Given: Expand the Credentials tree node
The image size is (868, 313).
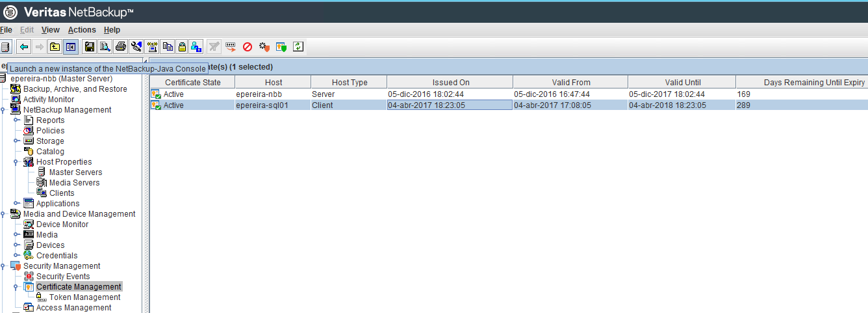Looking at the screenshot, I should pos(16,256).
